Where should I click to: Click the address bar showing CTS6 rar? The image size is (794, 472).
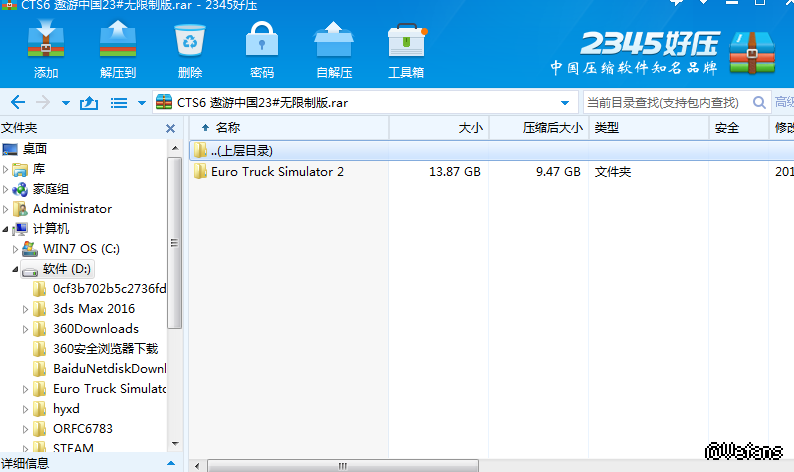click(x=365, y=103)
